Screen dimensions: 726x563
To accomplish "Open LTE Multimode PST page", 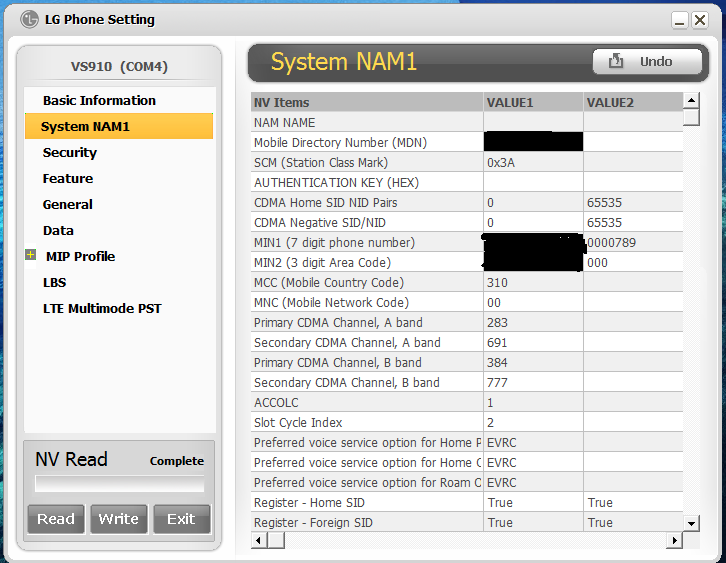I will [x=102, y=309].
